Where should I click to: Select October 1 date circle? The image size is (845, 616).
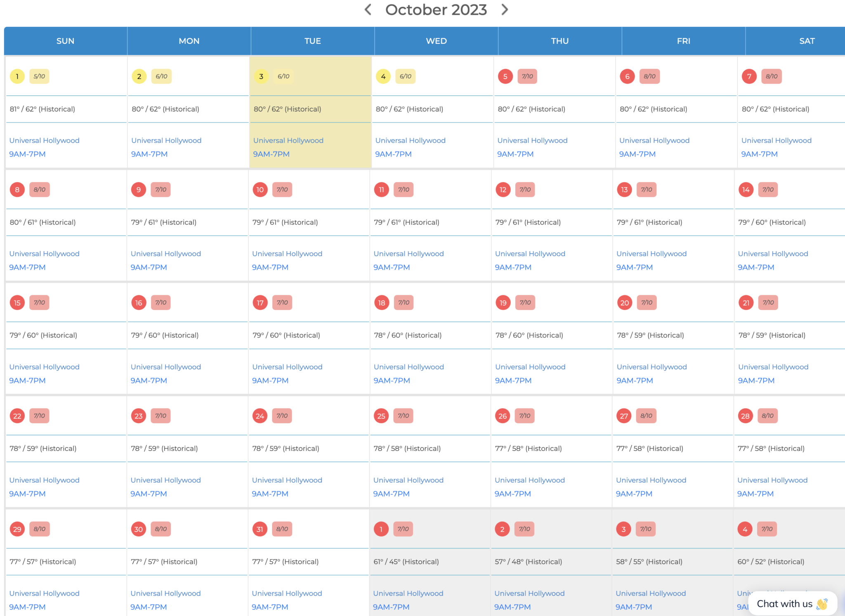click(x=17, y=76)
